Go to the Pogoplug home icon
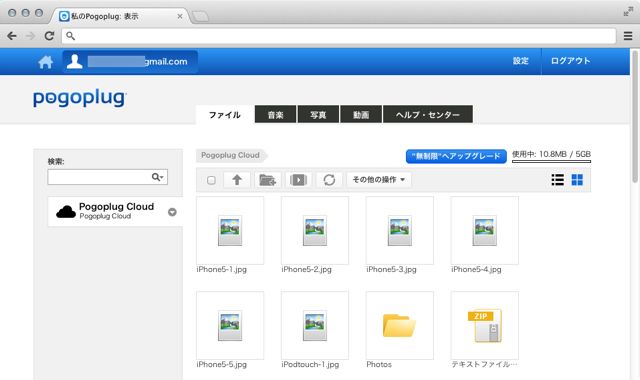 click(45, 62)
